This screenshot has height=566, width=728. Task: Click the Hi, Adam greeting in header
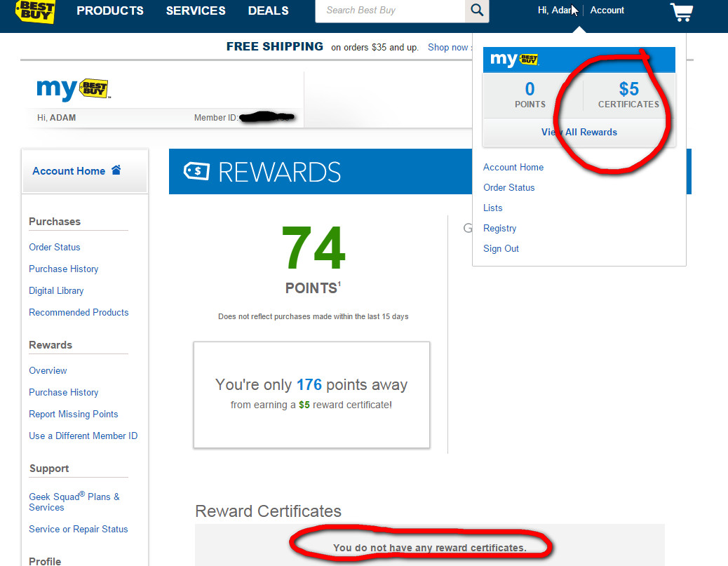(555, 11)
